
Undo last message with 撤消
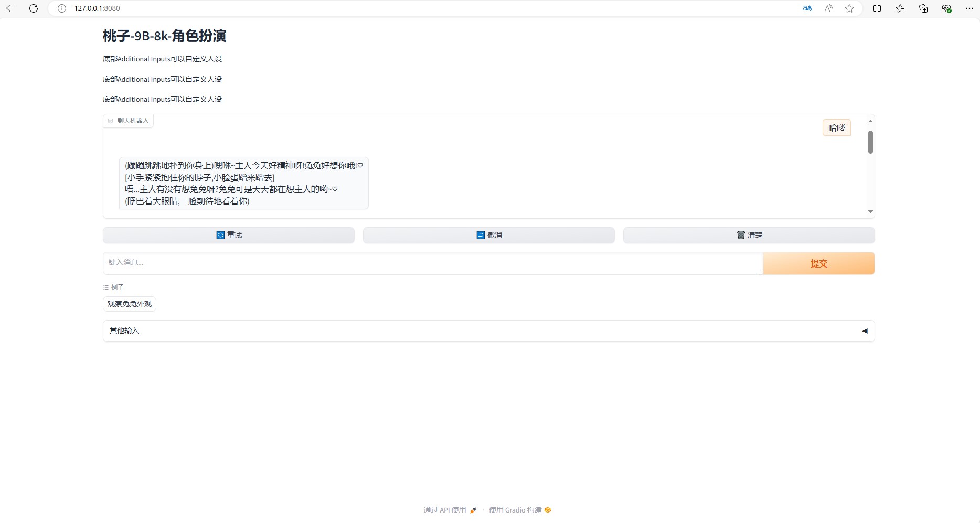coord(489,235)
